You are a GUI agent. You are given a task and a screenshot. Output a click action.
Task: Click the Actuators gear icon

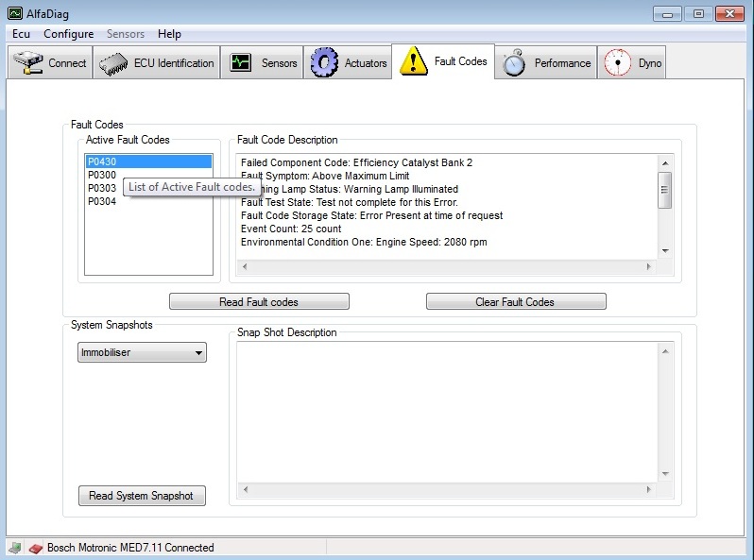324,63
